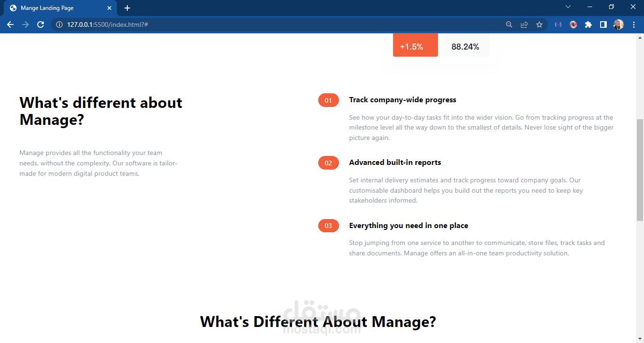Click the "What's different about Manage?" title
The width and height of the screenshot is (644, 343).
(x=101, y=111)
